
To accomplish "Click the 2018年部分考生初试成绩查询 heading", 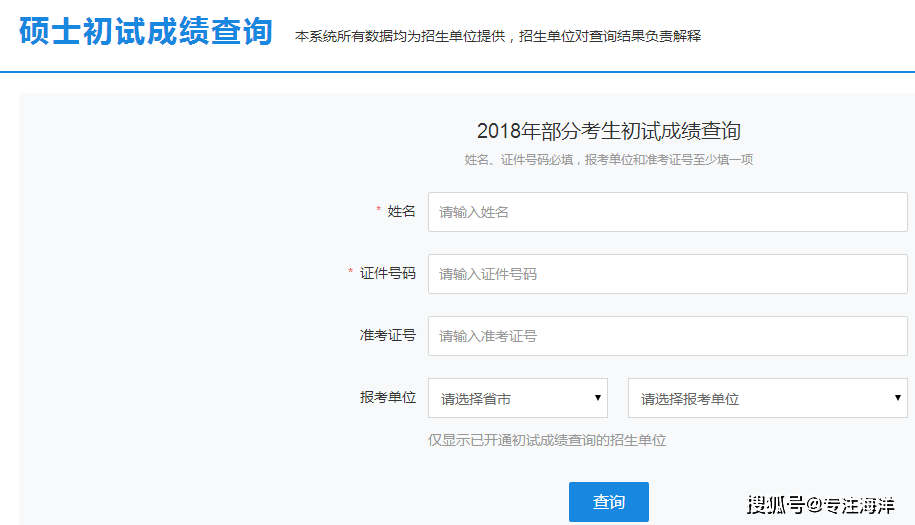I will (x=609, y=131).
